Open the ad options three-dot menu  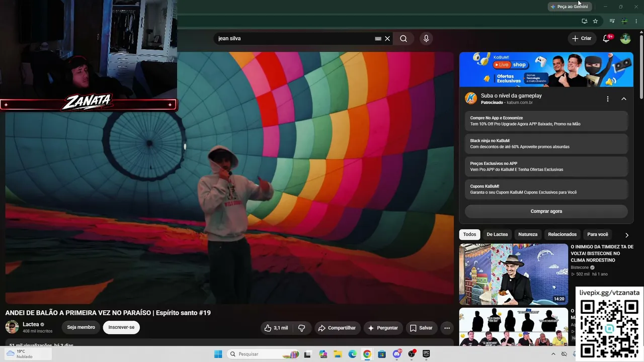[x=608, y=99]
